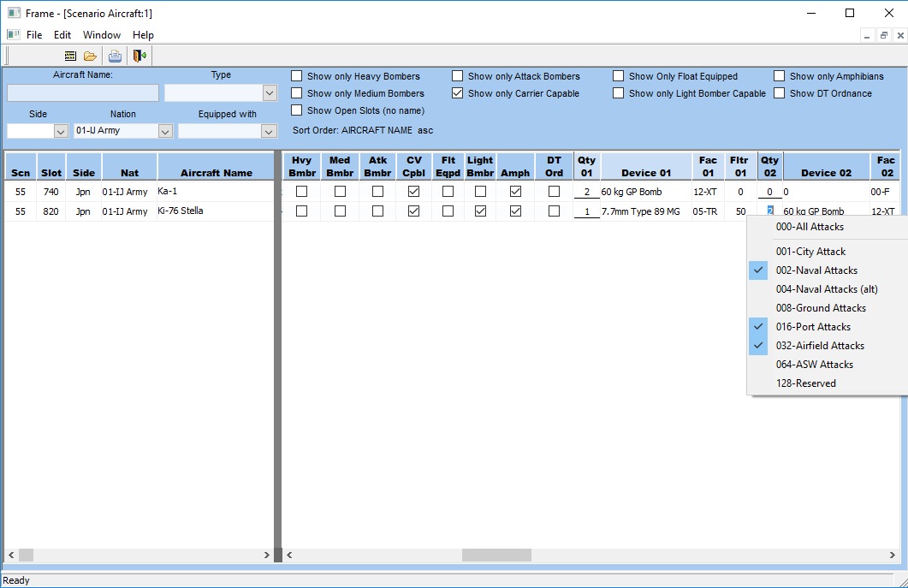Click the open folder toolbar icon
The height and width of the screenshot is (588, 908).
tap(90, 56)
